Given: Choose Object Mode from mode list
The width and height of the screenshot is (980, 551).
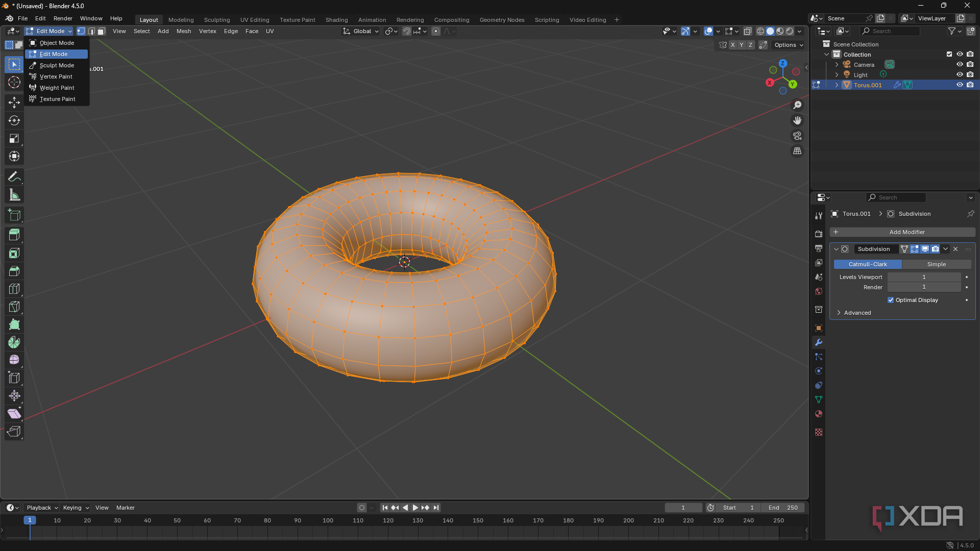Looking at the screenshot, I should (x=57, y=43).
